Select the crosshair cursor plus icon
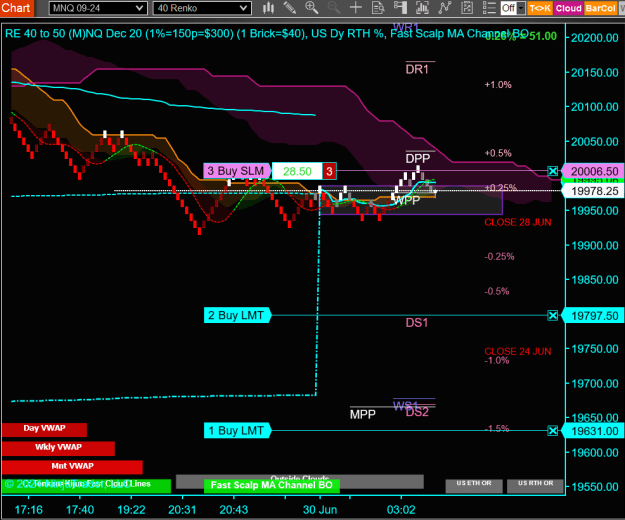Screen dimensions: 625x520 [x=356, y=8]
